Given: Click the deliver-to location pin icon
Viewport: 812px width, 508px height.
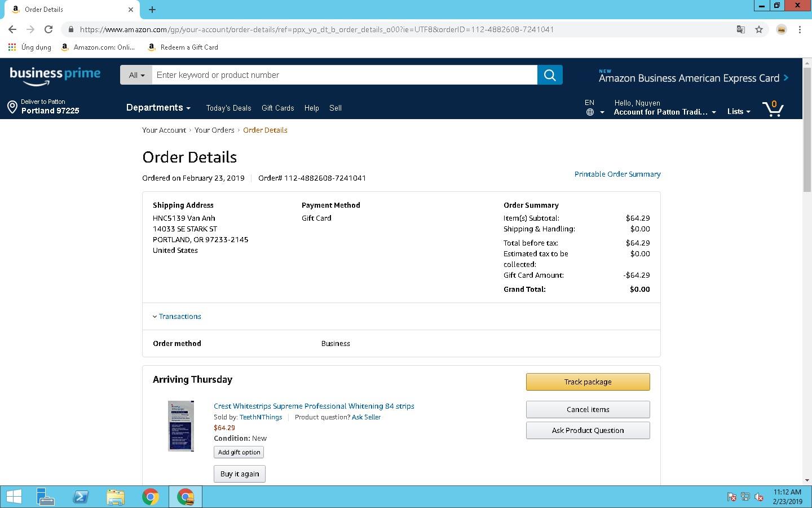Looking at the screenshot, I should click(12, 107).
